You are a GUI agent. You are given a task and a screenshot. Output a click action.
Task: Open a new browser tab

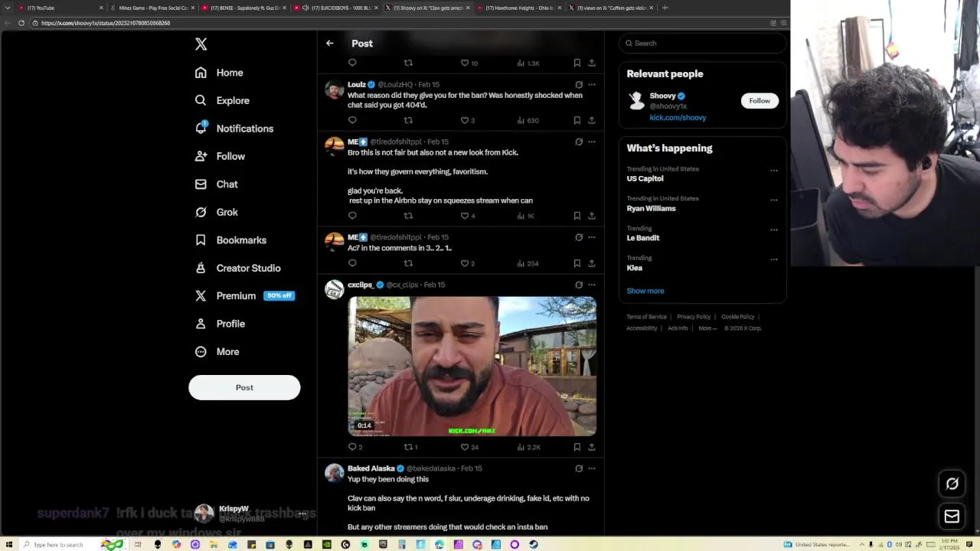pos(665,8)
